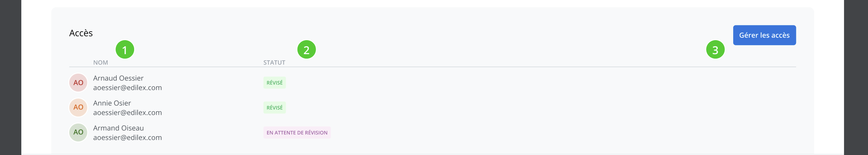Click Arnaud Oessier's RÉVISÉ status badge
Viewport: 868px width, 155px height.
click(x=274, y=83)
